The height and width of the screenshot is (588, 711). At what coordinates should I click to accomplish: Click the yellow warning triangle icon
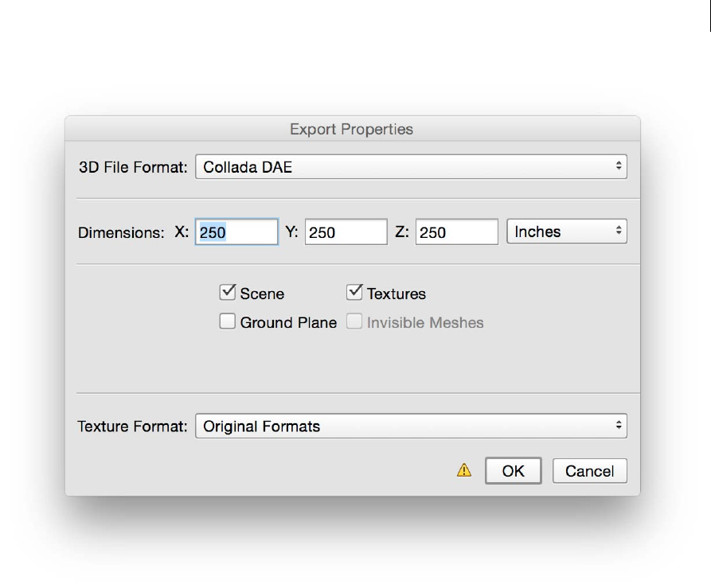[464, 470]
